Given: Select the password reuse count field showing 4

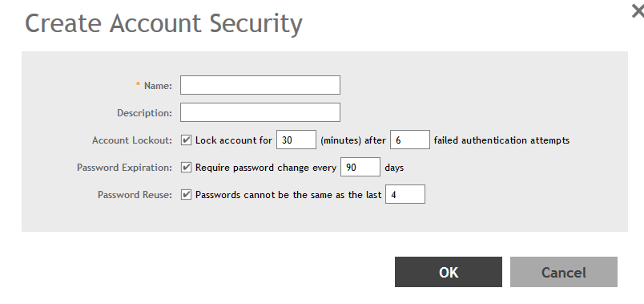Looking at the screenshot, I should (405, 194).
